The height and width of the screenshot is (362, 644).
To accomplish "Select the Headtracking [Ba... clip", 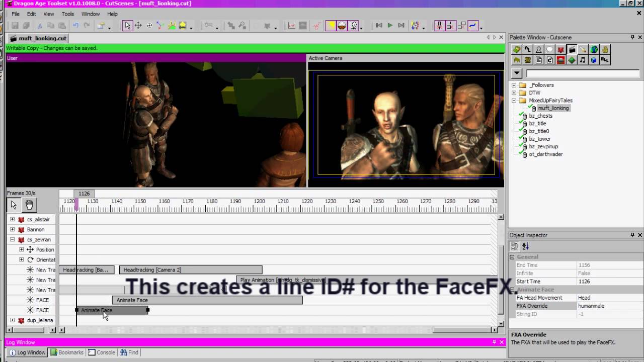I will pyautogui.click(x=87, y=270).
